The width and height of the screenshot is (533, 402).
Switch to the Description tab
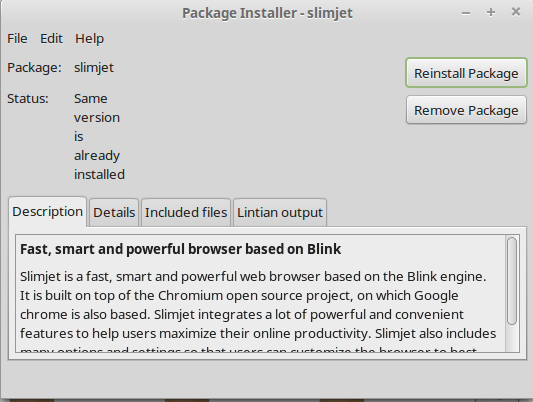pyautogui.click(x=48, y=212)
